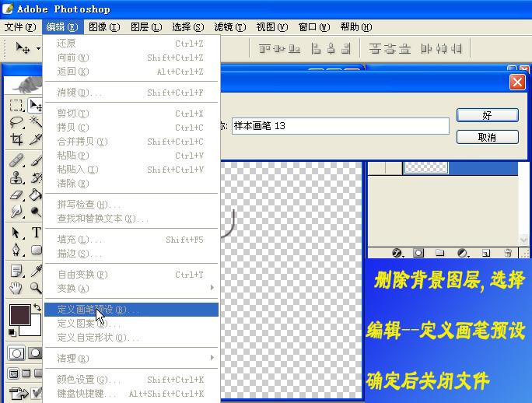Select the Eraser tool

click(x=16, y=194)
